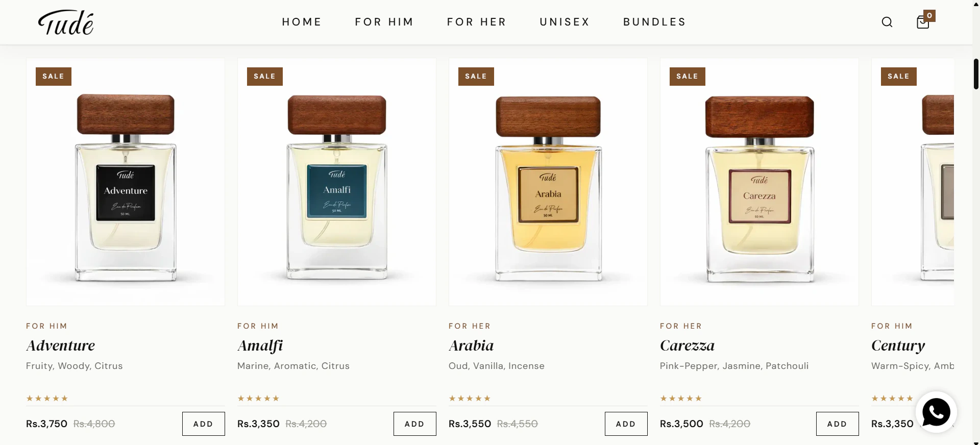The image size is (980, 445).
Task: Select the UNISEX menu item
Action: pyautogui.click(x=565, y=22)
